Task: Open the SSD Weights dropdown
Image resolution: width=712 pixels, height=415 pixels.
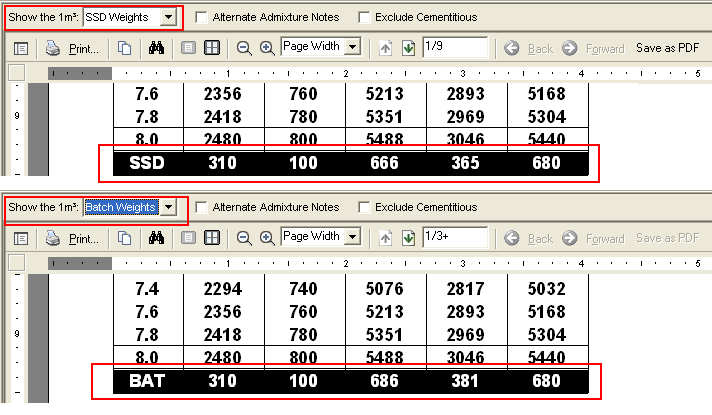Action: point(169,17)
